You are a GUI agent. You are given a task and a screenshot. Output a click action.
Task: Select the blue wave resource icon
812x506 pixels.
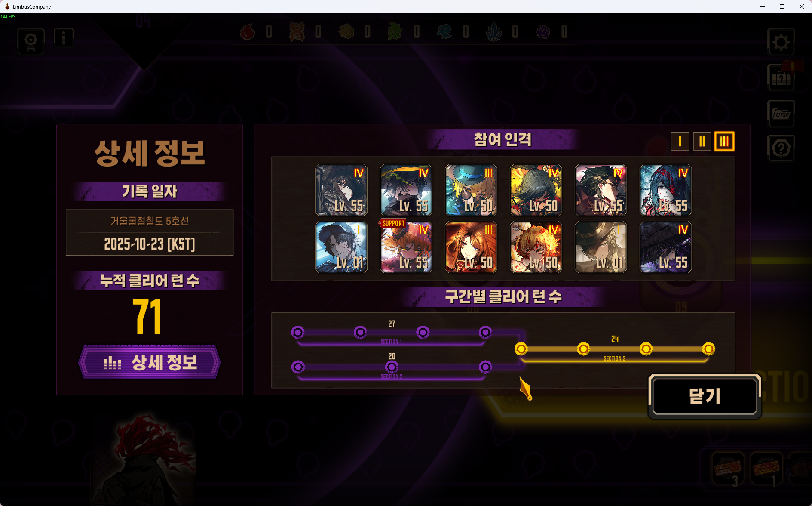pyautogui.click(x=444, y=32)
